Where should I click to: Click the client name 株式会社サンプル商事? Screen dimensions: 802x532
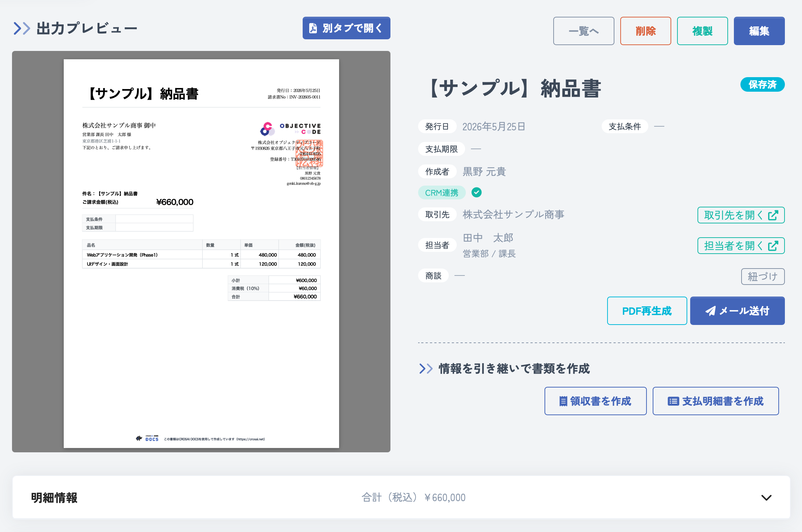(514, 215)
